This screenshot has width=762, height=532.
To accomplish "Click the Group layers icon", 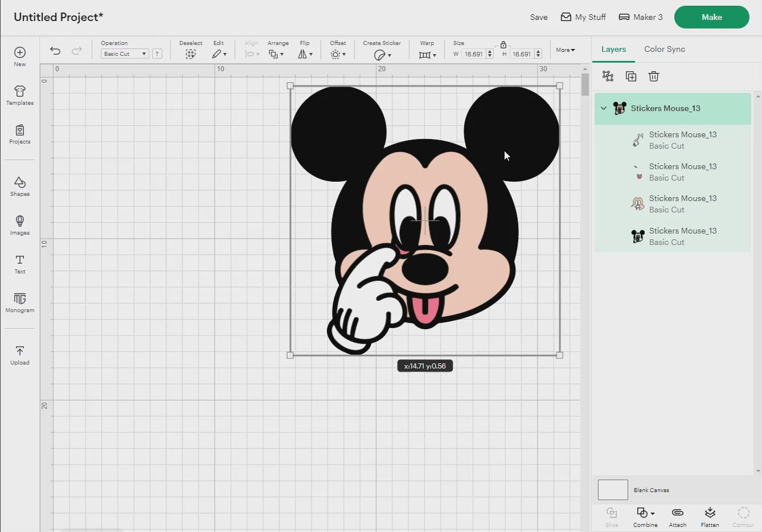I will click(608, 76).
